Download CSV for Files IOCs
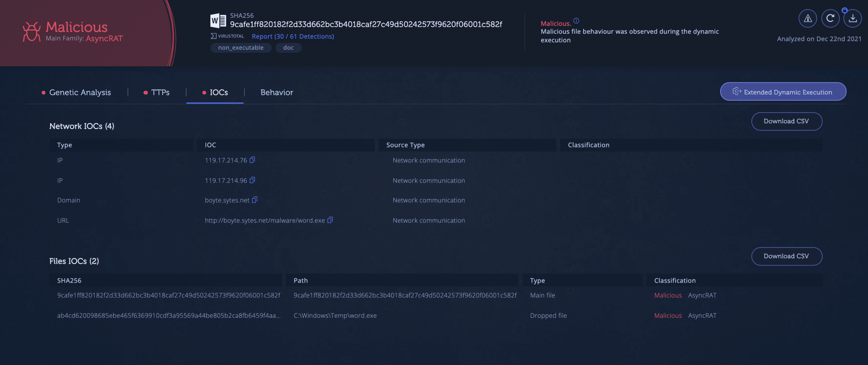Screen dimensions: 868x365 [786, 256]
